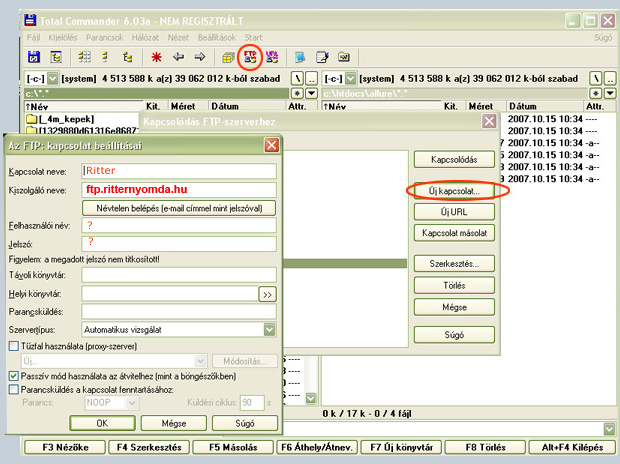
Task: Click the first toolbar icon on the left
Action: click(33, 57)
